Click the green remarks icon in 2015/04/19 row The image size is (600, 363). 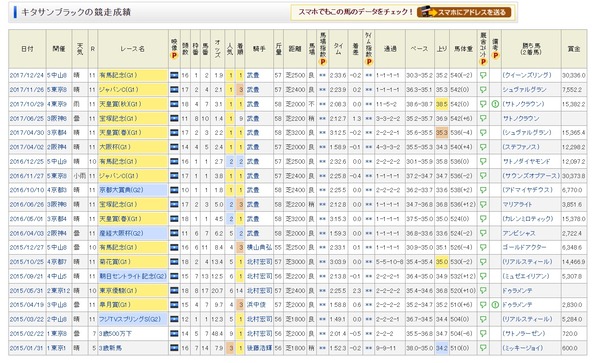495,305
